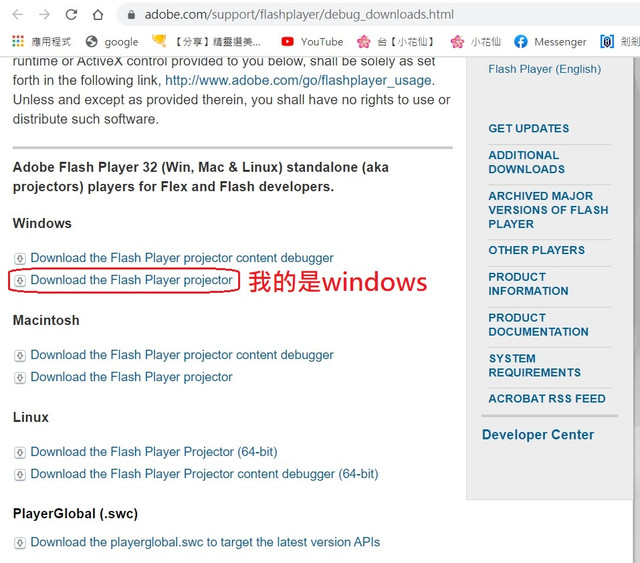This screenshot has width=640, height=563.
Task: Click the page vertical scrollbar
Action: [x=636, y=310]
